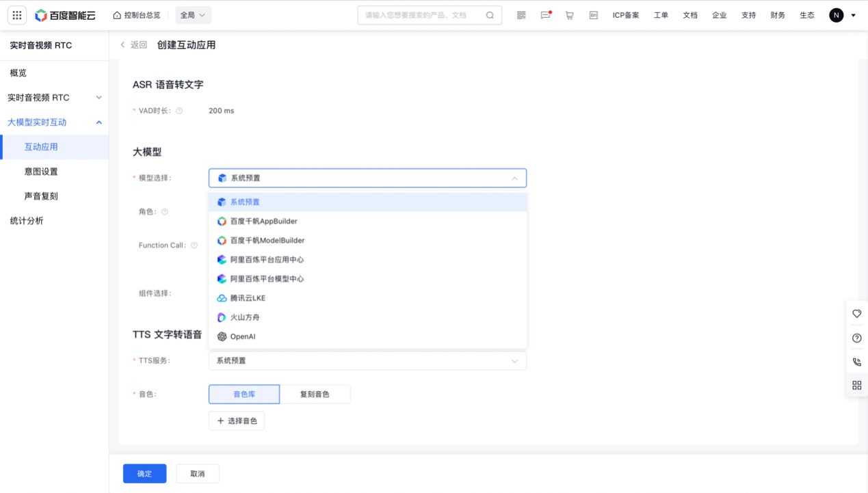Go to 控制台总览 link
This screenshot has height=493, width=868.
pyautogui.click(x=142, y=15)
